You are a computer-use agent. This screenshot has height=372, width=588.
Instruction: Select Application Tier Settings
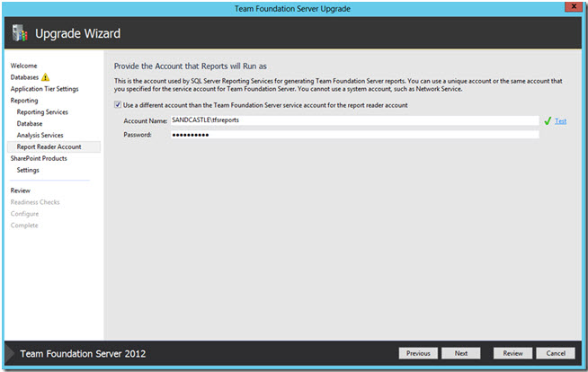pos(45,89)
